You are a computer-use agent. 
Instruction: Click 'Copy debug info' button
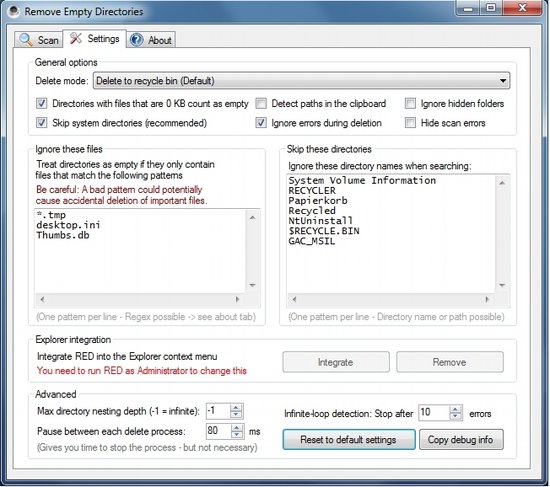click(x=461, y=440)
